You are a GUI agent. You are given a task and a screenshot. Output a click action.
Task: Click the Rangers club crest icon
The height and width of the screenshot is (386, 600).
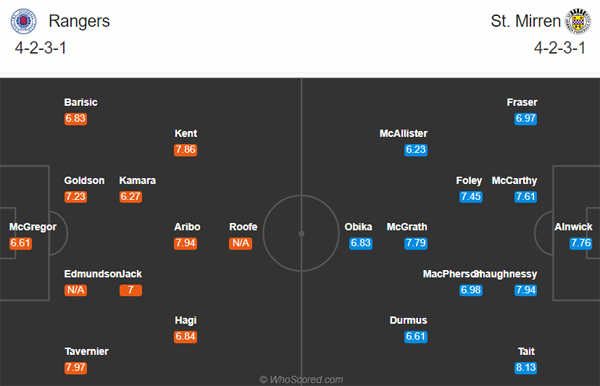pyautogui.click(x=23, y=21)
